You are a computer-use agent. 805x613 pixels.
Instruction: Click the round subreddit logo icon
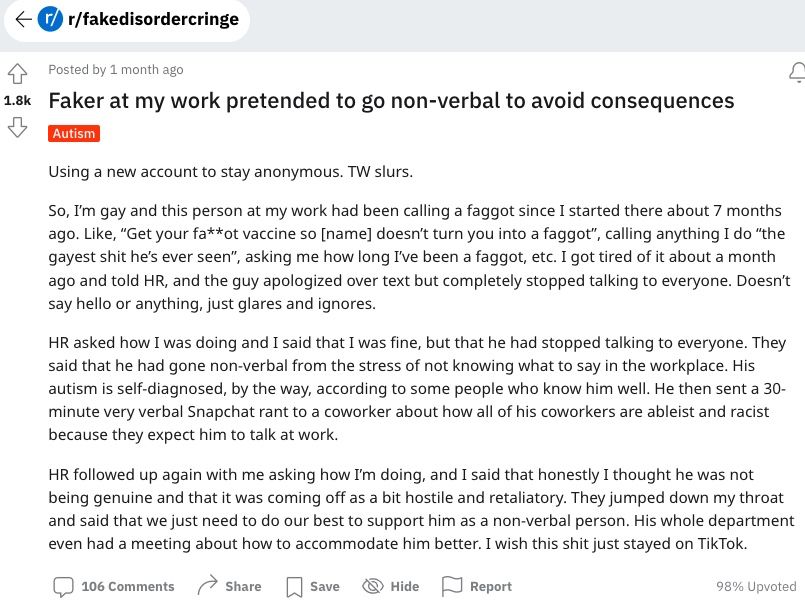(49, 19)
